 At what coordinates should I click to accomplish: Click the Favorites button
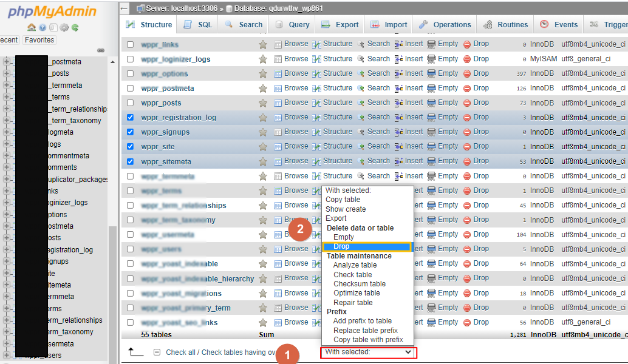click(39, 40)
